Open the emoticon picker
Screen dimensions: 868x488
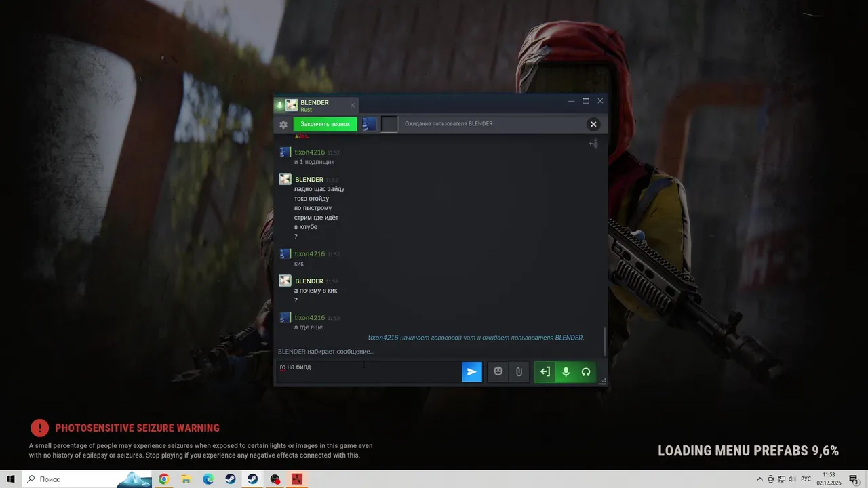coord(498,371)
